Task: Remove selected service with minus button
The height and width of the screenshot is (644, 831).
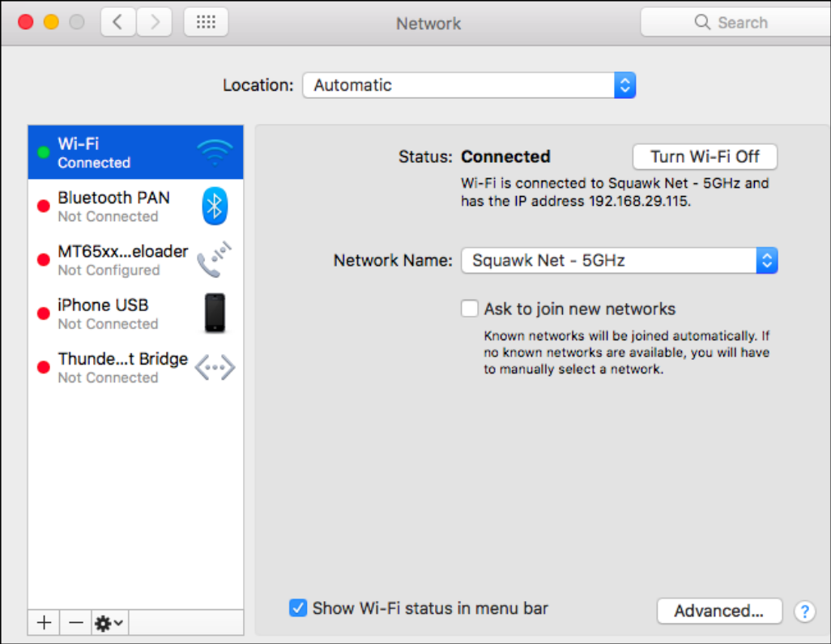Action: click(75, 622)
